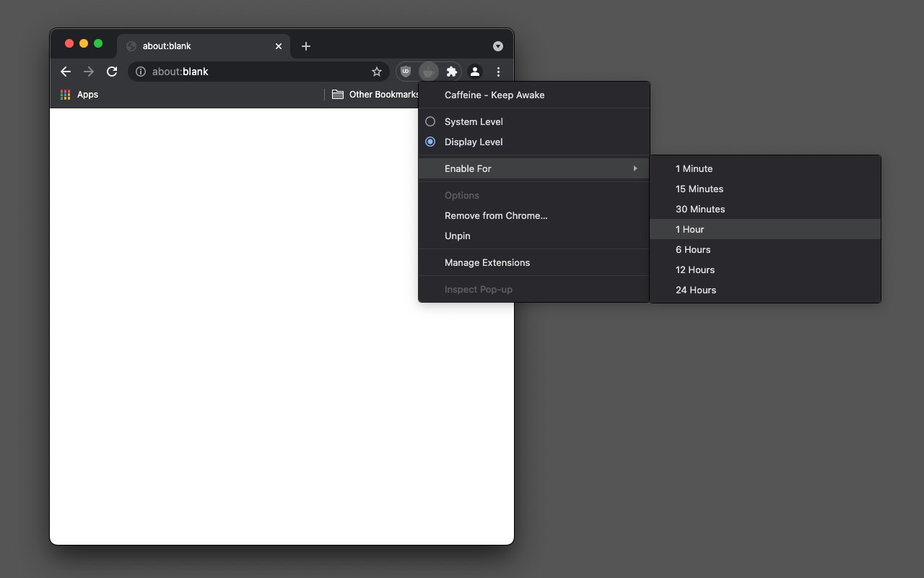
Task: Open Chrome's three-dot menu
Action: tap(498, 72)
